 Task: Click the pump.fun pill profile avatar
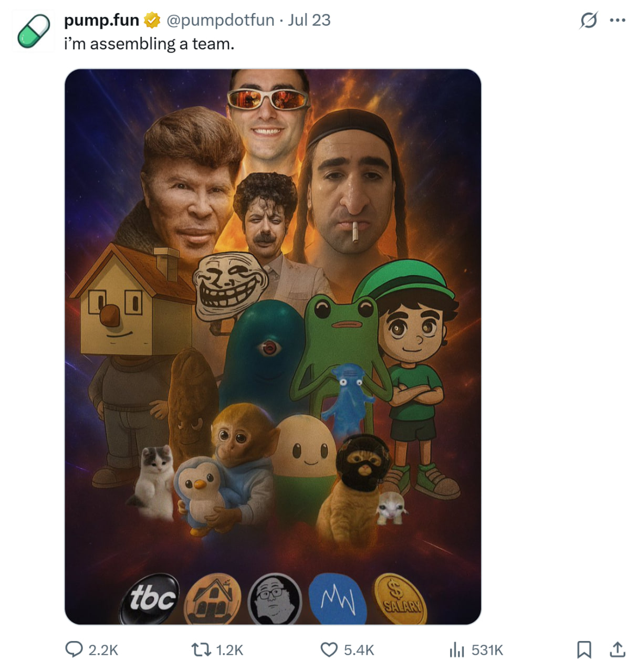(34, 31)
